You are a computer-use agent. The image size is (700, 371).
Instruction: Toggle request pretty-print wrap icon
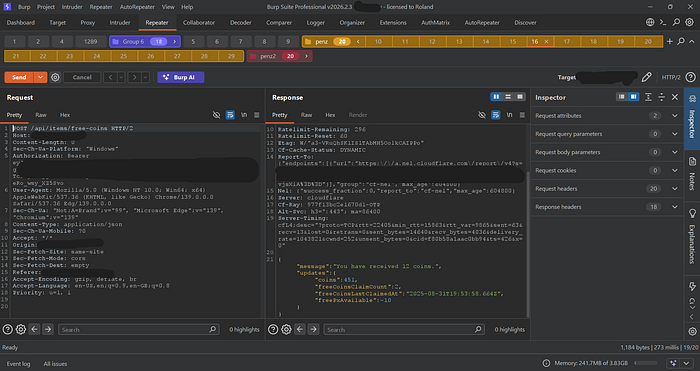(230, 115)
